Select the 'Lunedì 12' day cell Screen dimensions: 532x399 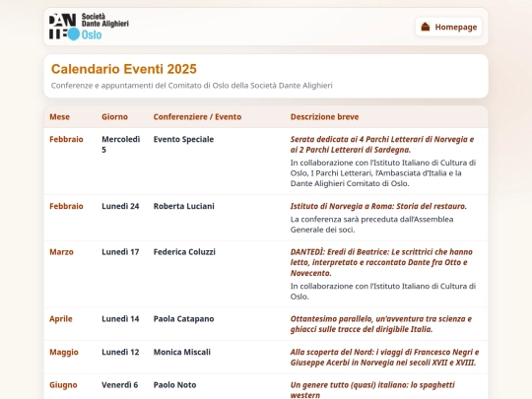tap(120, 352)
